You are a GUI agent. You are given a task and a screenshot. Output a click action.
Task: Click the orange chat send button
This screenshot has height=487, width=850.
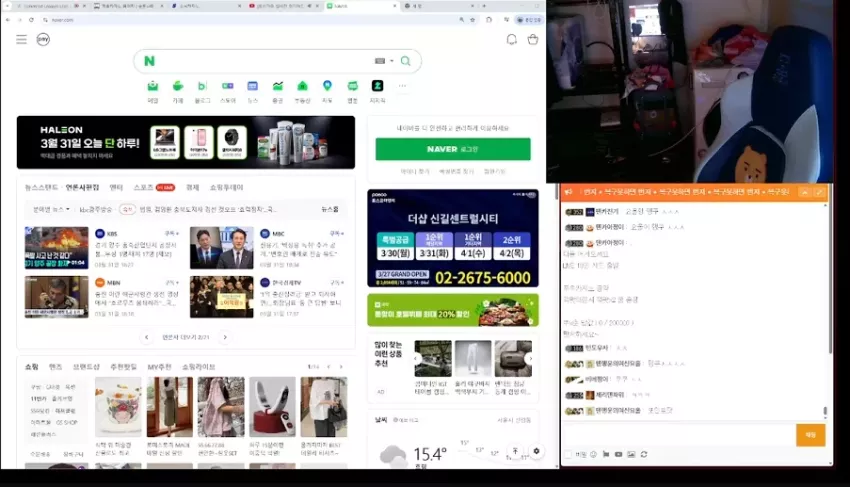pyautogui.click(x=810, y=435)
